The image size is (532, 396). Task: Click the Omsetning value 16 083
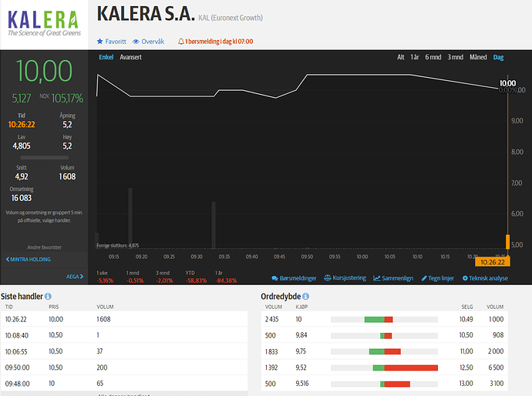[22, 198]
